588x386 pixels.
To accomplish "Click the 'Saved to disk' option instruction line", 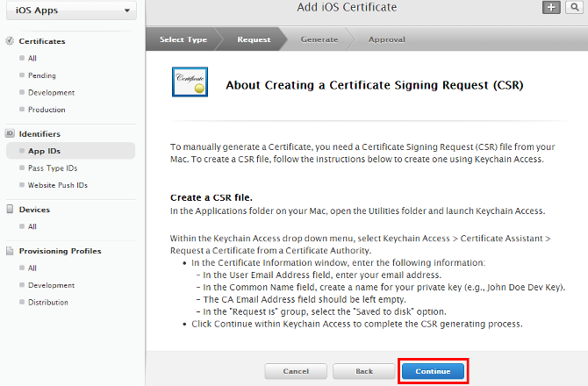I will coord(322,311).
